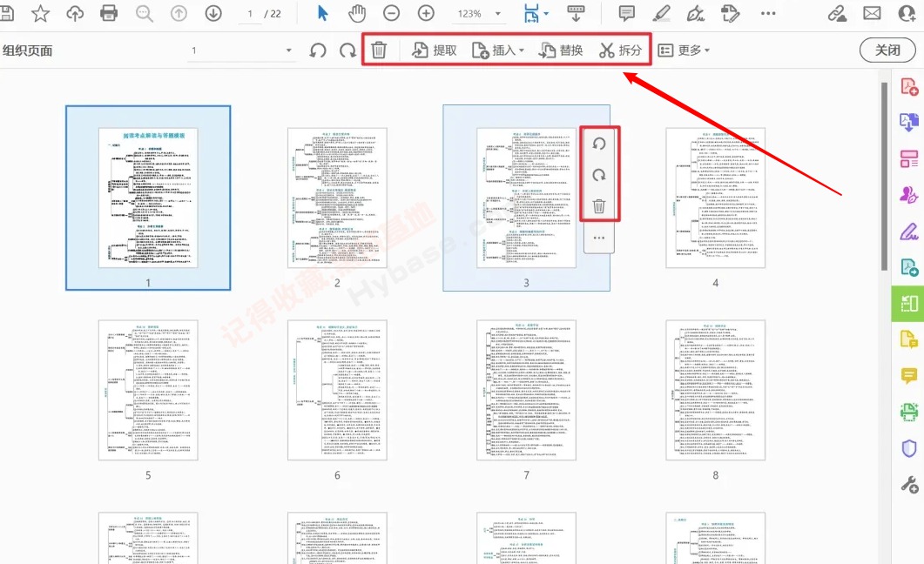The height and width of the screenshot is (564, 924).
Task: Open the More Tools wrench icon
Action: (x=908, y=485)
